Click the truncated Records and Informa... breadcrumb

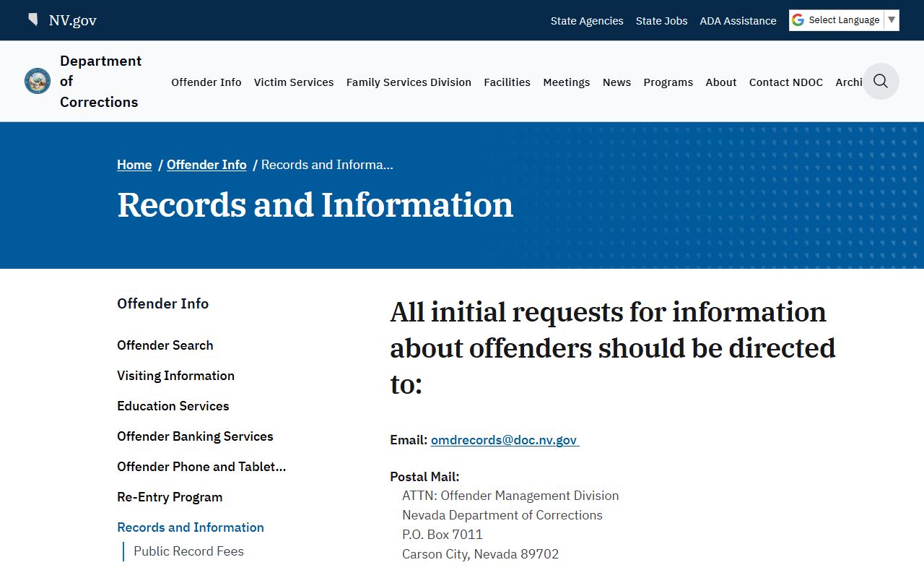327,165
